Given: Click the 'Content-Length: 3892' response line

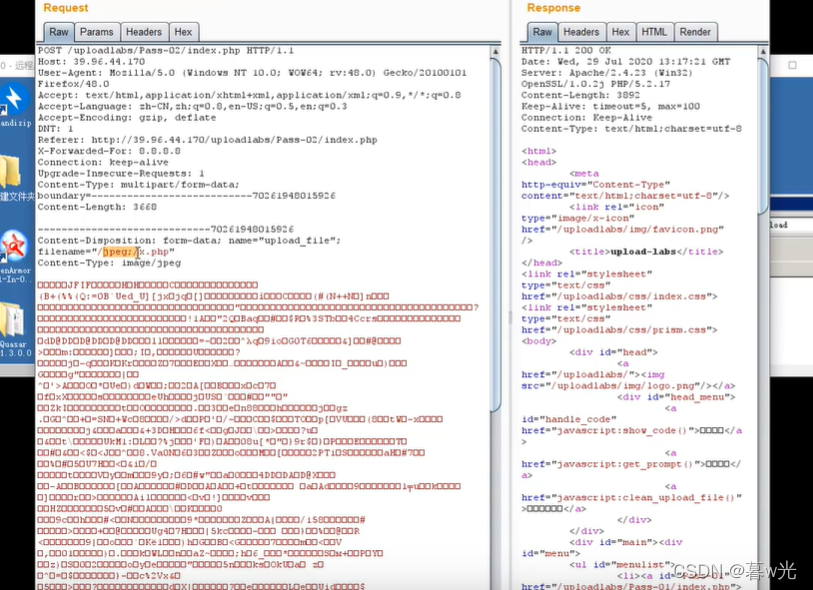Looking at the screenshot, I should [x=581, y=95].
